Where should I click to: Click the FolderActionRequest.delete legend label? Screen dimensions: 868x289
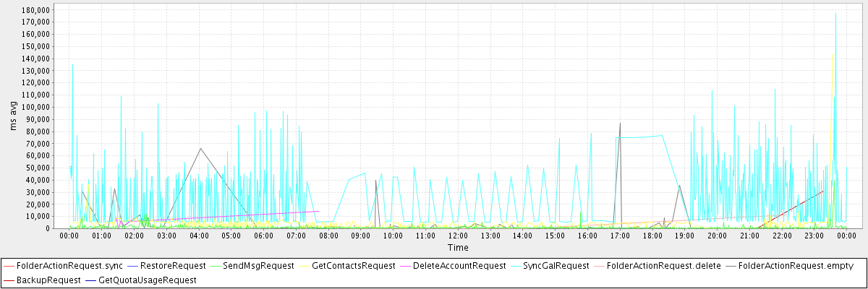(663, 267)
